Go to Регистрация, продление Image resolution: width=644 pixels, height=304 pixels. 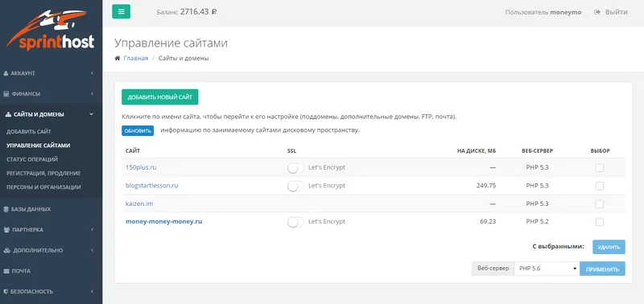[43, 173]
